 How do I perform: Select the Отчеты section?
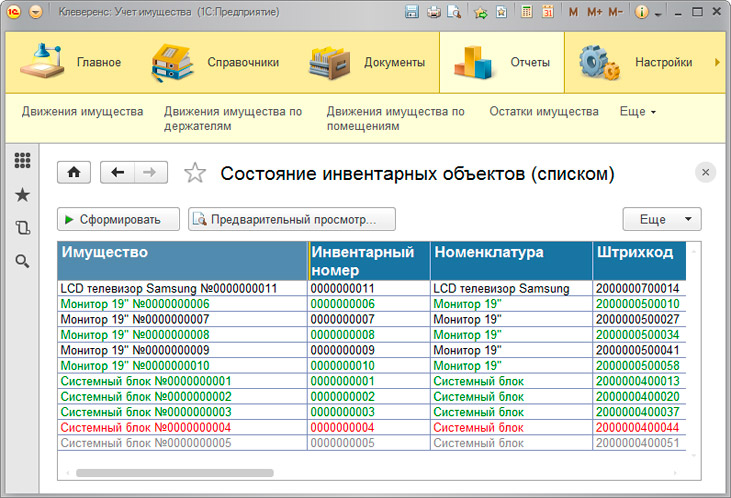[502, 62]
